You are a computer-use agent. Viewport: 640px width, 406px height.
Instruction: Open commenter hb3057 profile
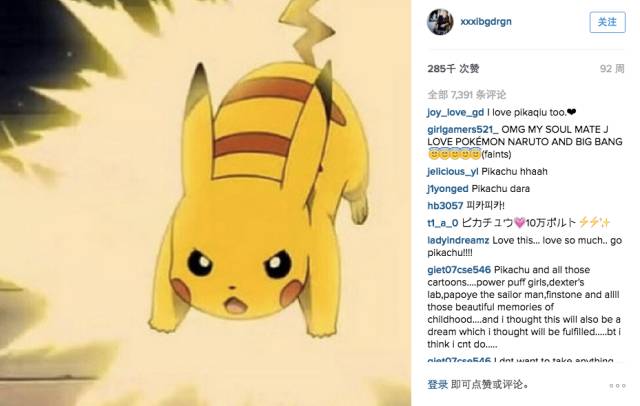445,206
